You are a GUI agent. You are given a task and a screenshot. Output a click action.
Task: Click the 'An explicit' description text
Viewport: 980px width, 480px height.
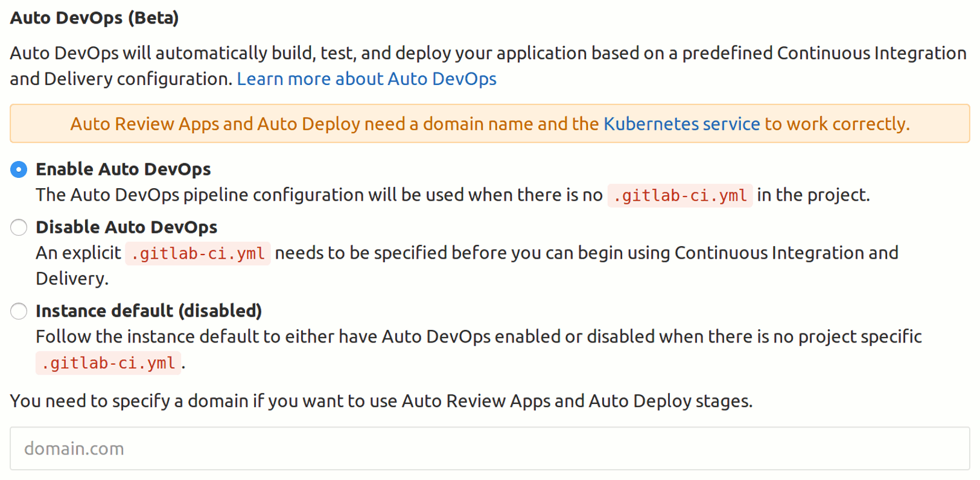coord(78,253)
